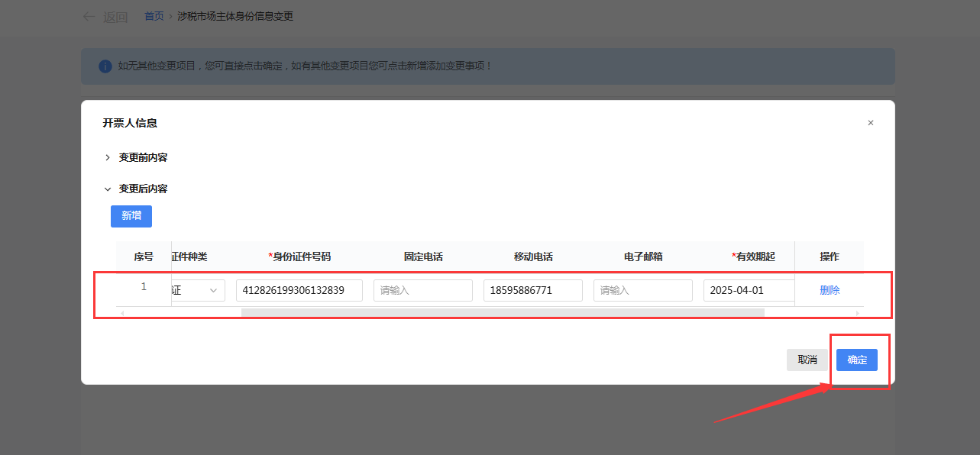
Task: Click the 移动电话 column header
Action: click(533, 257)
